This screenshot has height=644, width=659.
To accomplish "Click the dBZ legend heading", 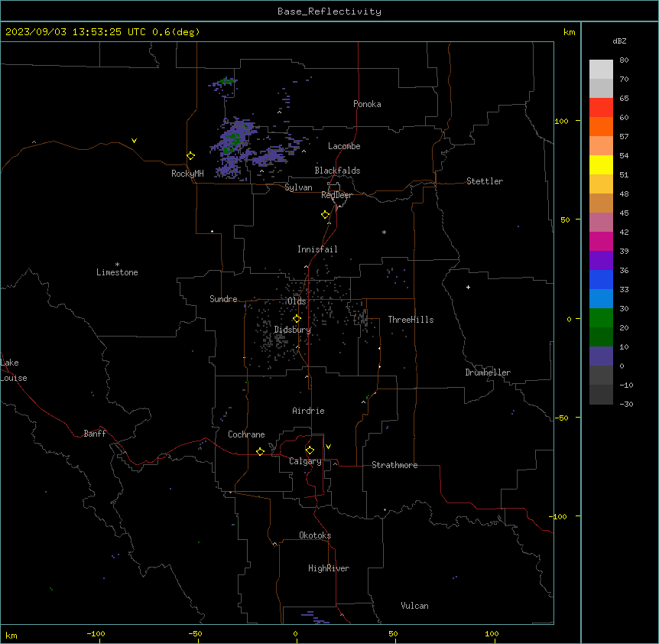I will point(619,41).
